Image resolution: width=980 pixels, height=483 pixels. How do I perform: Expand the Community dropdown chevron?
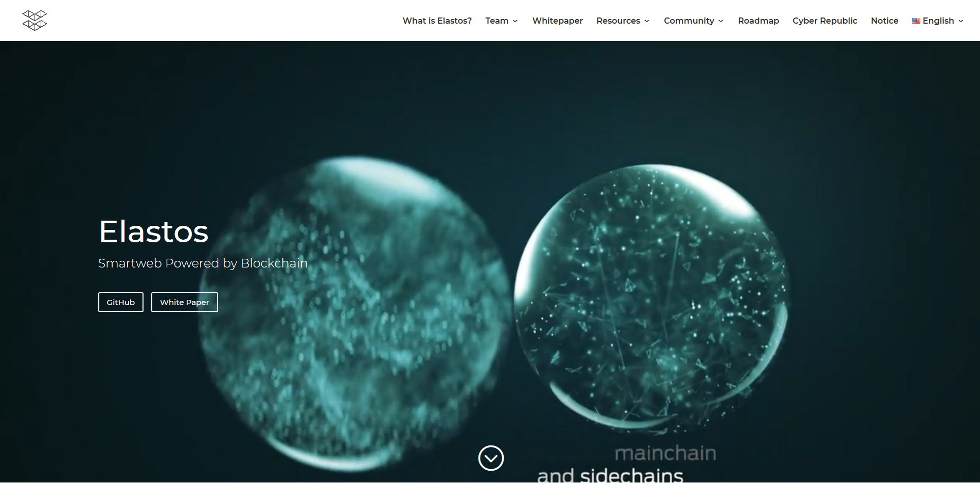(x=721, y=21)
